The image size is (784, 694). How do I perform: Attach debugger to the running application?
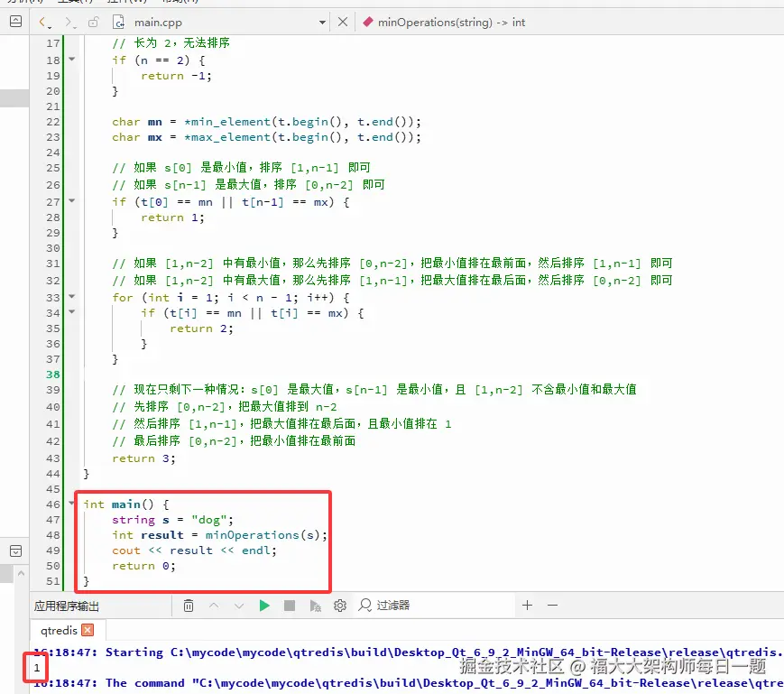click(315, 606)
